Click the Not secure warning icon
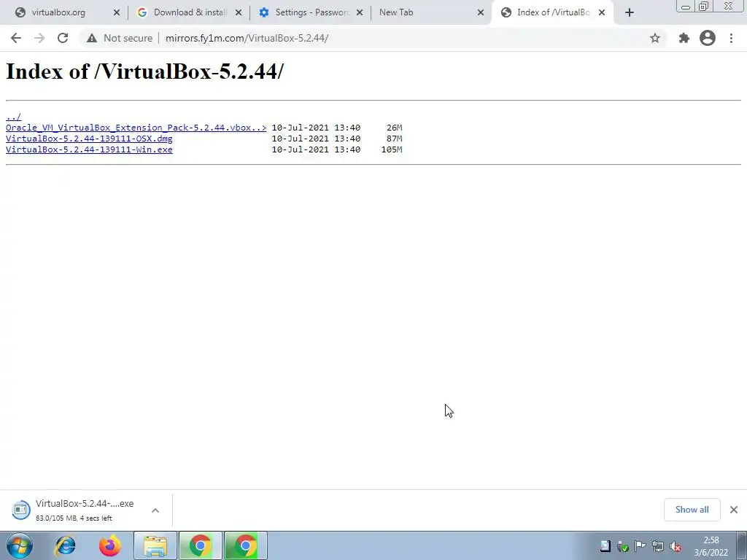 (x=92, y=38)
